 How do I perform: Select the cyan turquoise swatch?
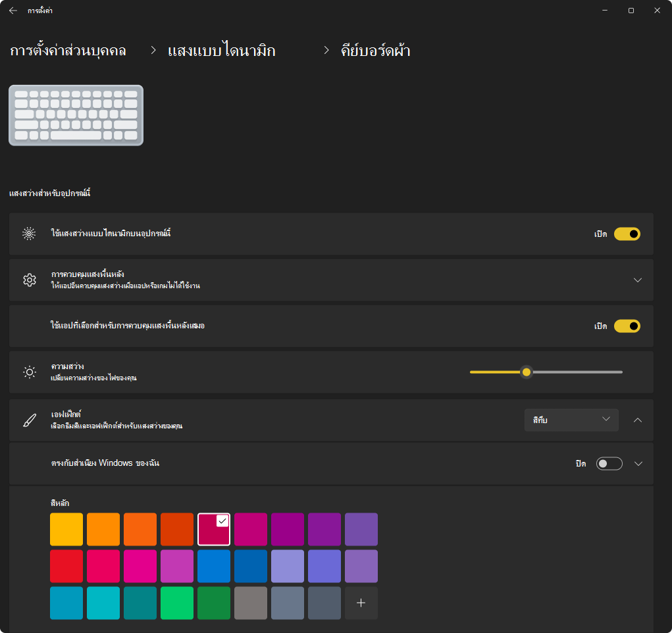coord(103,603)
